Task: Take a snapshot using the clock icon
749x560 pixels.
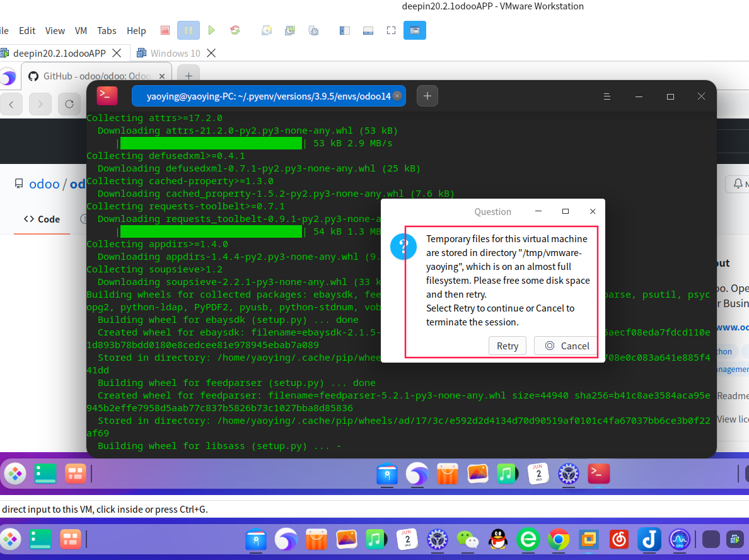Action: click(267, 30)
